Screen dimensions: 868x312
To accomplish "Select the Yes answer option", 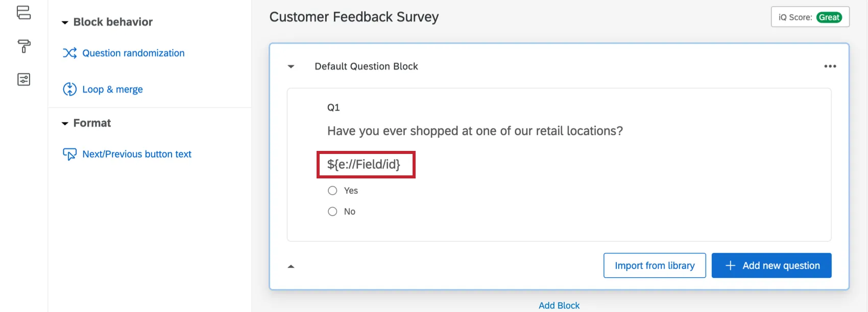I will (332, 190).
